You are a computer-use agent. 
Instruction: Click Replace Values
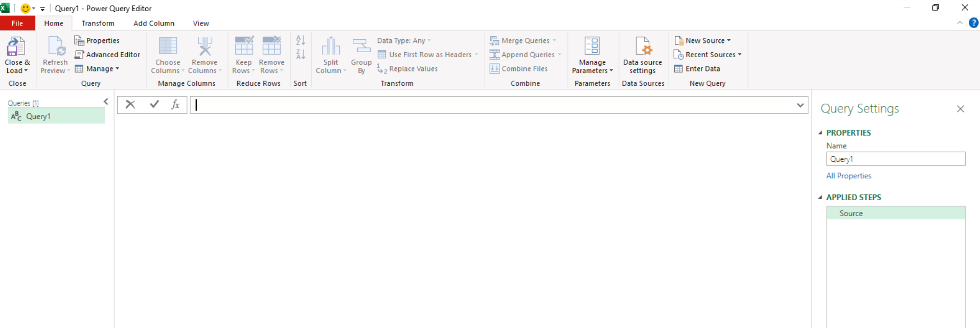click(x=407, y=68)
